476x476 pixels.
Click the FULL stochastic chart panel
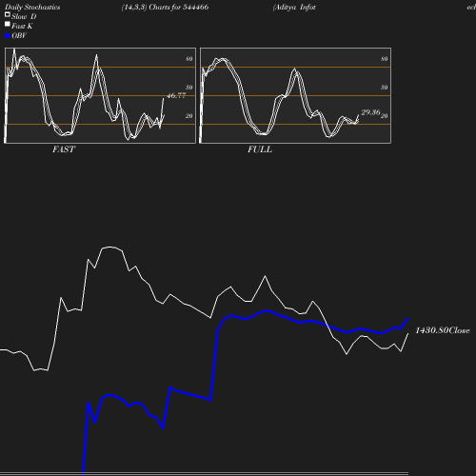[x=295, y=95]
